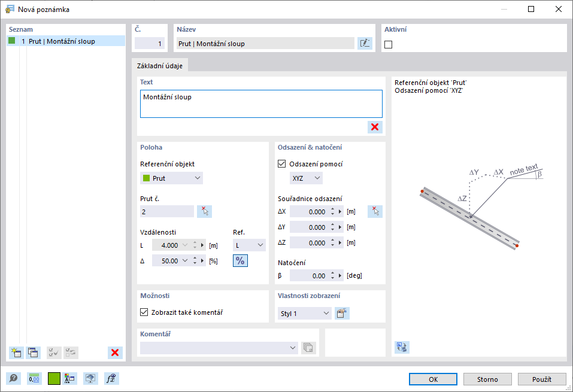Open the Referenční objekt Prut dropdown

click(x=172, y=178)
